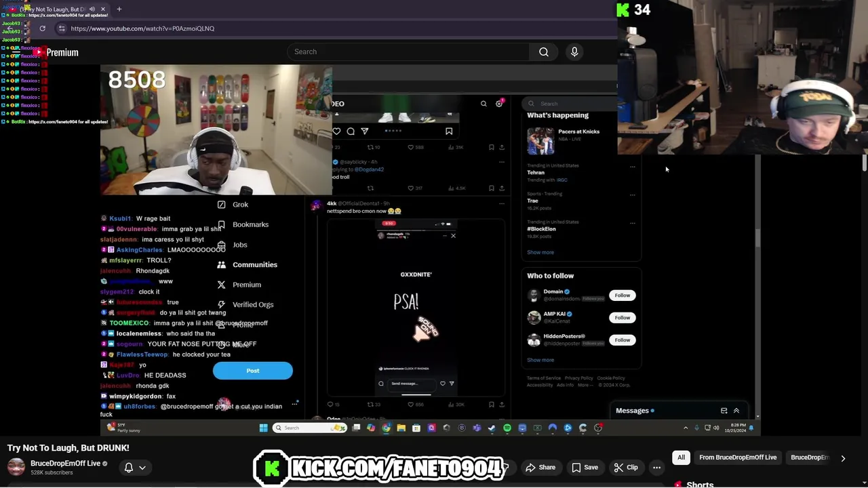868x488 pixels.
Task: Open the notification options chevron beside the bell
Action: tap(142, 468)
